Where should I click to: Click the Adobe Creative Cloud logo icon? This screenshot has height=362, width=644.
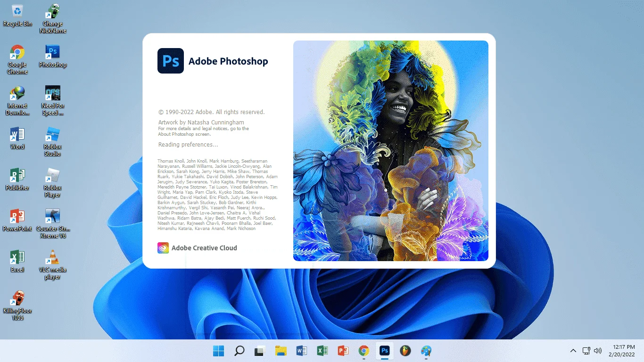163,248
